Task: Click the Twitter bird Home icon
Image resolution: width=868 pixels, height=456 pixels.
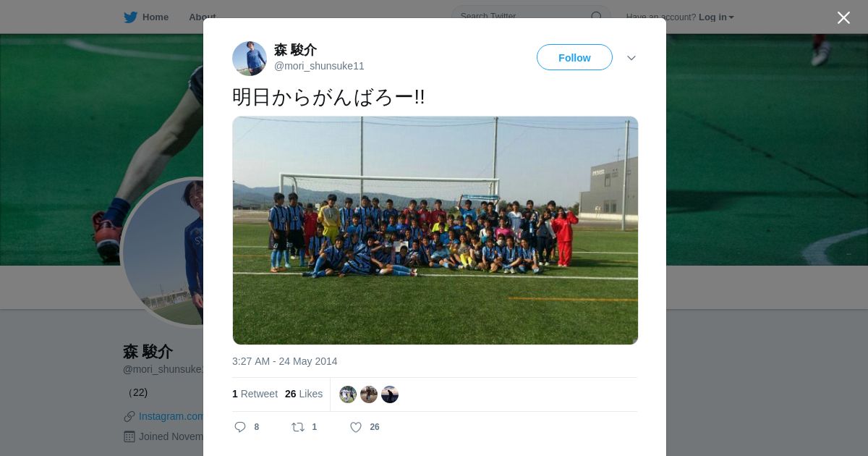Action: coord(130,17)
